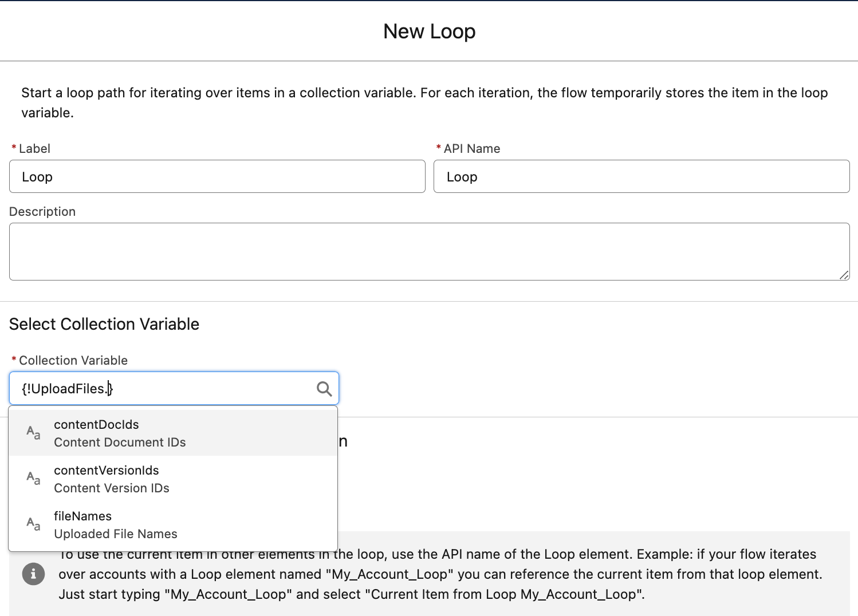This screenshot has height=616, width=858.
Task: Click the text data-type icon beside contentVersionIds
Action: point(33,479)
